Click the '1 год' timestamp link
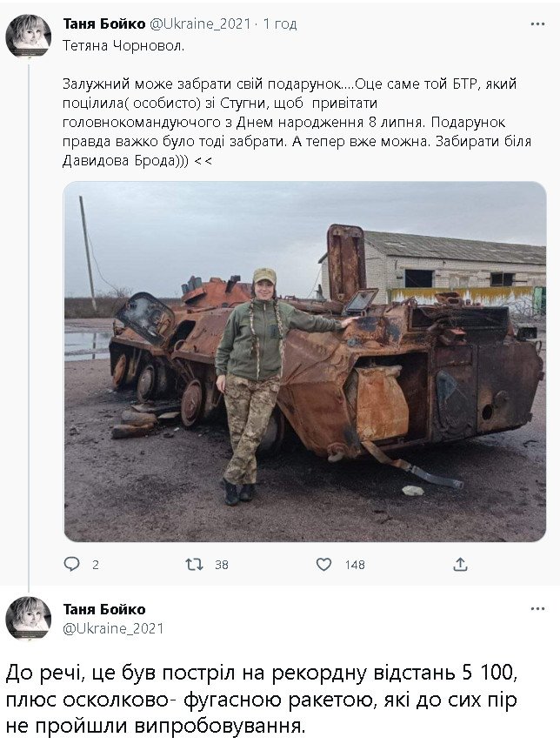This screenshot has height=744, width=560. pos(280,23)
